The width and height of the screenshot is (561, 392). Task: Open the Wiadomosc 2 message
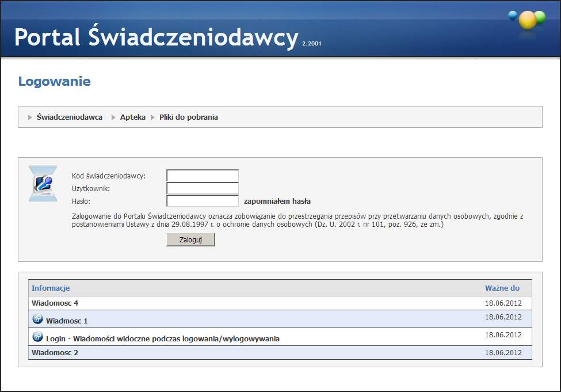pyautogui.click(x=55, y=353)
